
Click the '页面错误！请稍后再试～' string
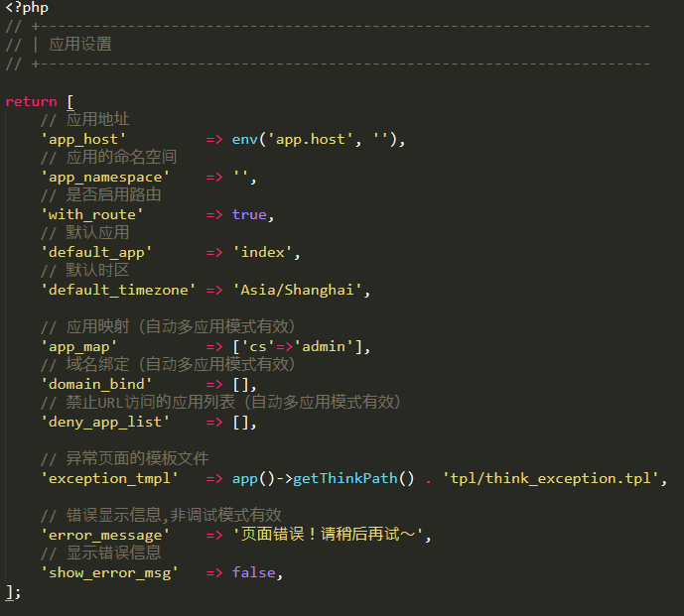pos(328,534)
